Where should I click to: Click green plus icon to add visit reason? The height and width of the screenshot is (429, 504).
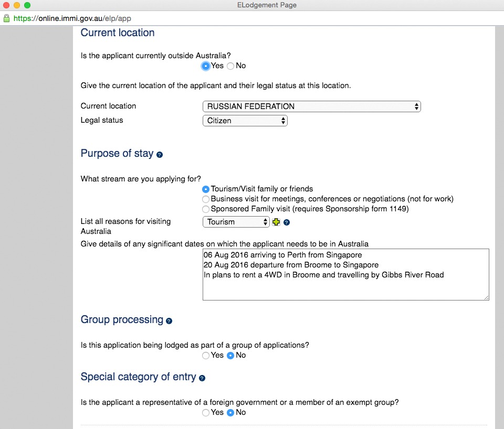277,222
